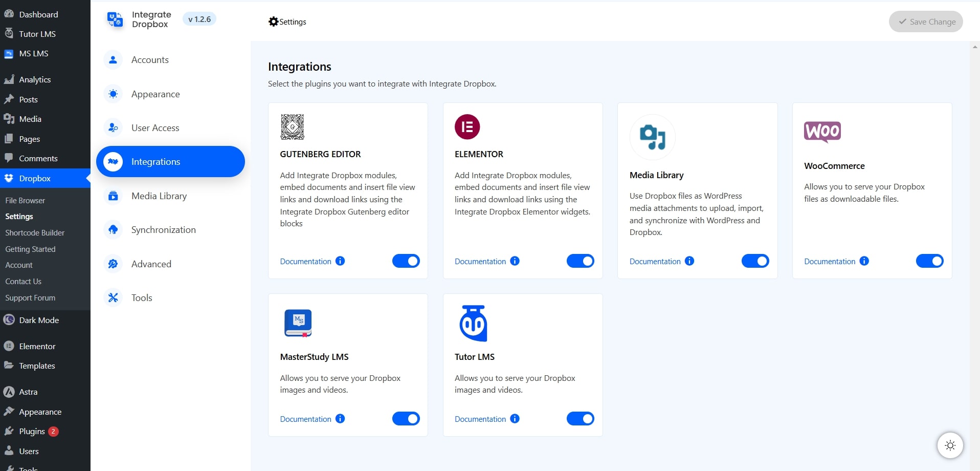Click the v 1.2.6 version badge
This screenshot has height=471, width=980.
[x=199, y=19]
